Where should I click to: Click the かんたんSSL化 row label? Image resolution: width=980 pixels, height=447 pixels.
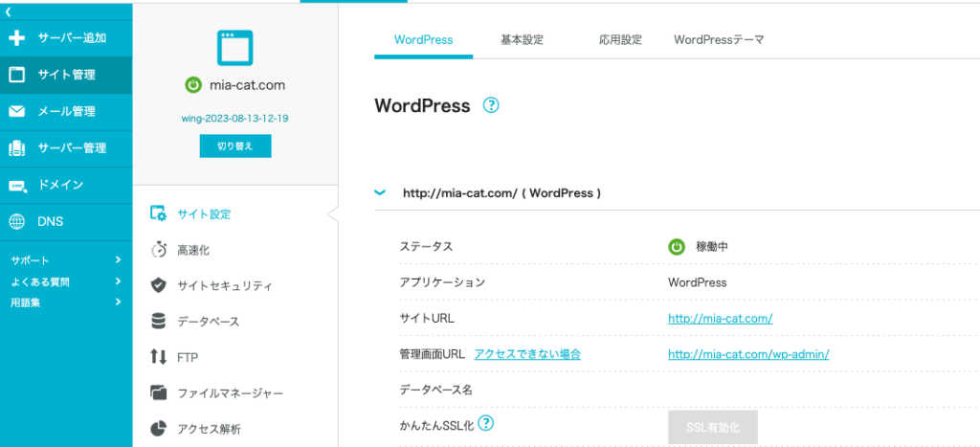pos(436,425)
